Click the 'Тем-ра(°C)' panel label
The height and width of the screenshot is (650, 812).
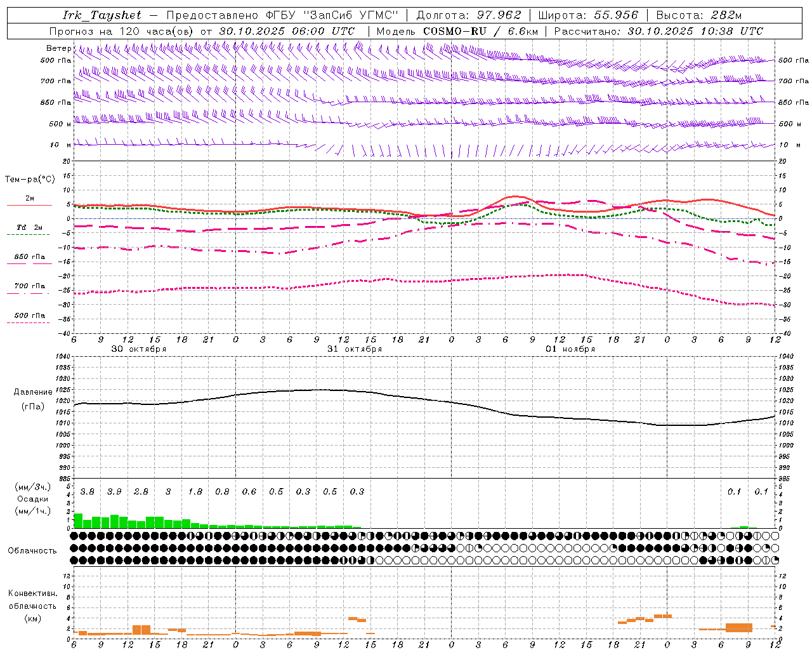pyautogui.click(x=30, y=180)
